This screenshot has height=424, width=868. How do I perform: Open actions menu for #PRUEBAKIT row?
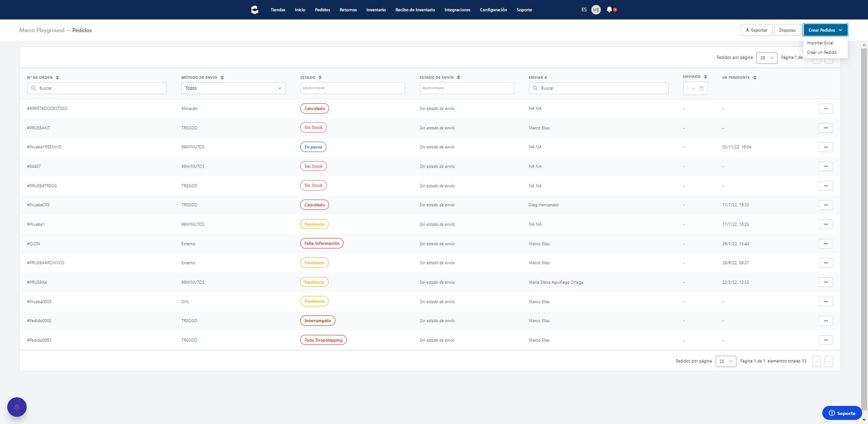coord(826,128)
